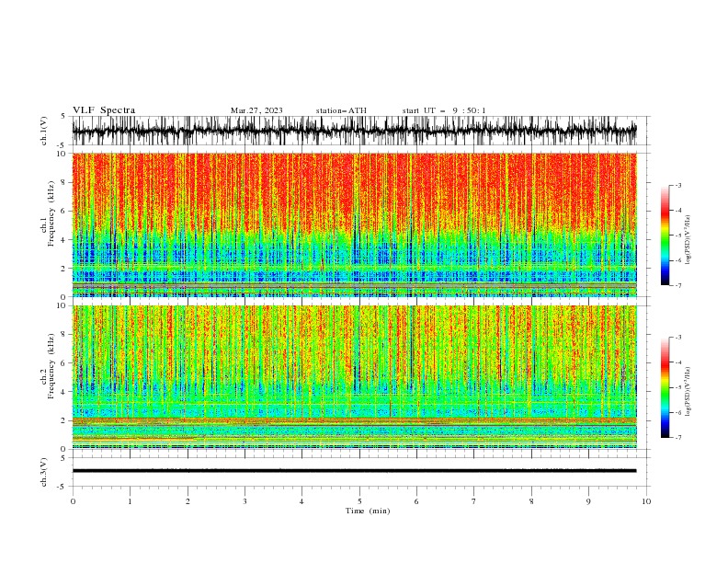Click the ch.2 spectrogram color bar

pyautogui.click(x=665, y=387)
